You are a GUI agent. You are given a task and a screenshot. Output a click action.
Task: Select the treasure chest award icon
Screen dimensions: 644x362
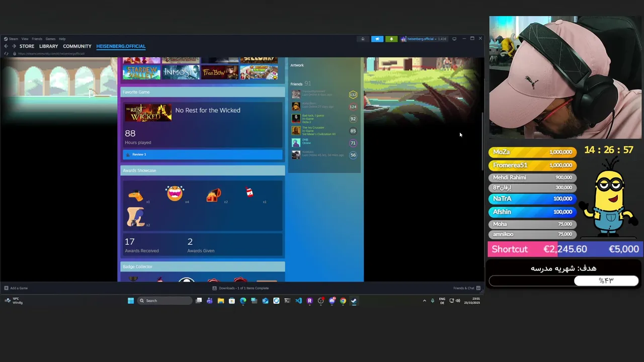(x=213, y=195)
